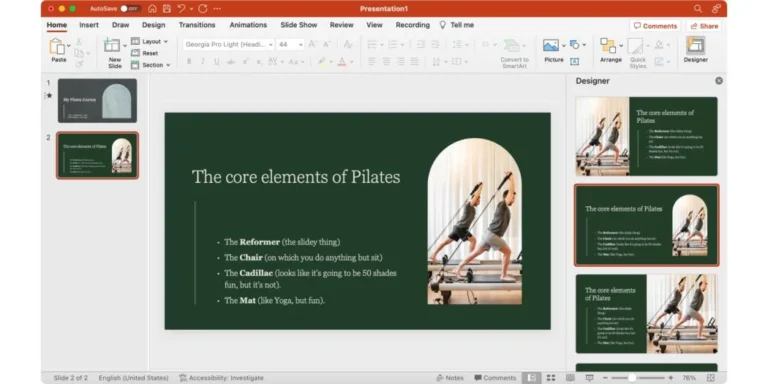The image size is (768, 384).
Task: Click English (United States) in status bar
Action: tap(133, 378)
